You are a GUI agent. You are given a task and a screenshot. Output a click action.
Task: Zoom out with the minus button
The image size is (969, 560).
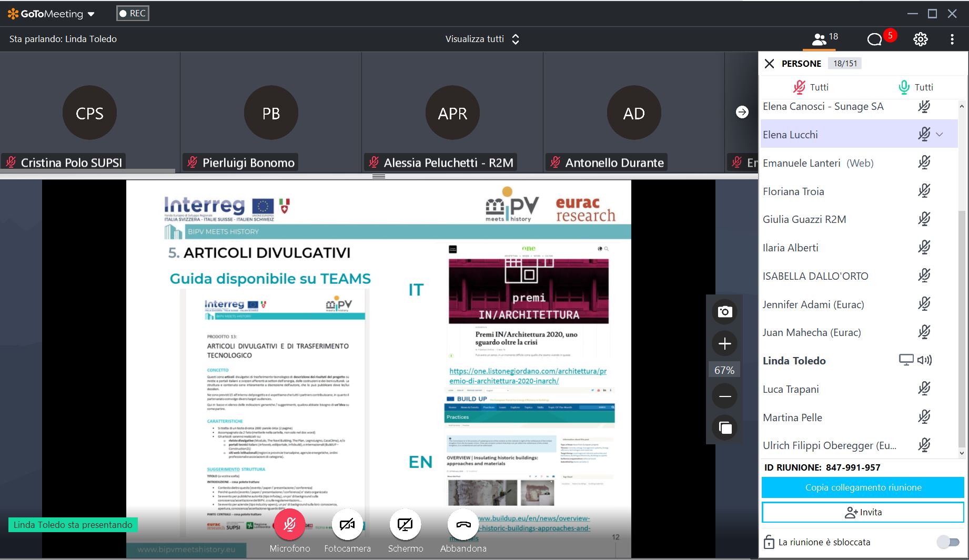pyautogui.click(x=724, y=396)
